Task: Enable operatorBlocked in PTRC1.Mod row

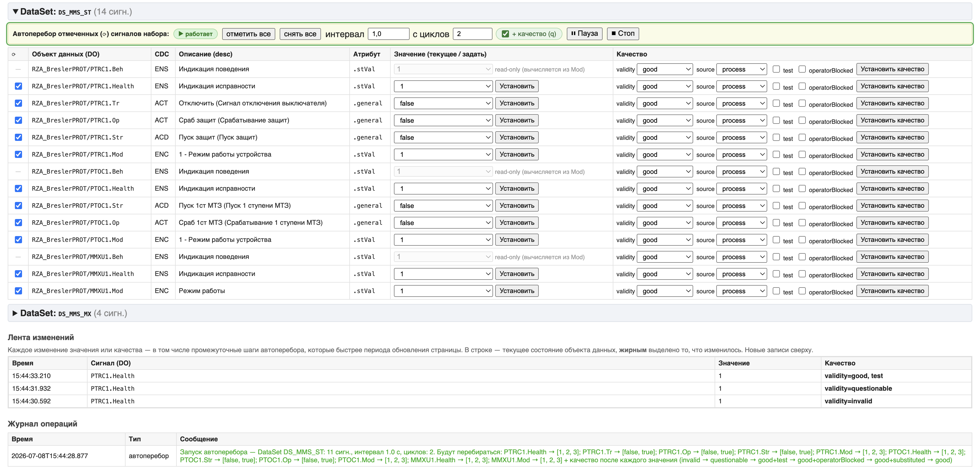Action: point(802,154)
